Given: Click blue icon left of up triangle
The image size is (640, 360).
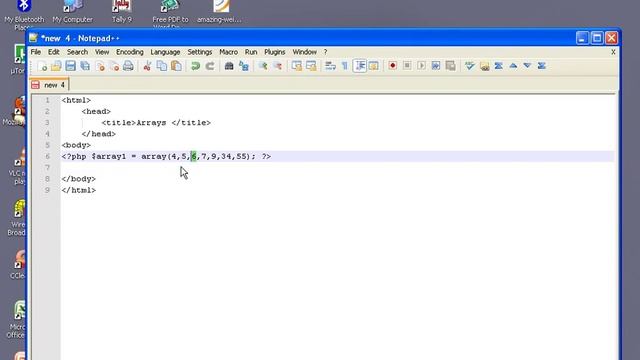Looking at the screenshot, I should (x=498, y=66).
